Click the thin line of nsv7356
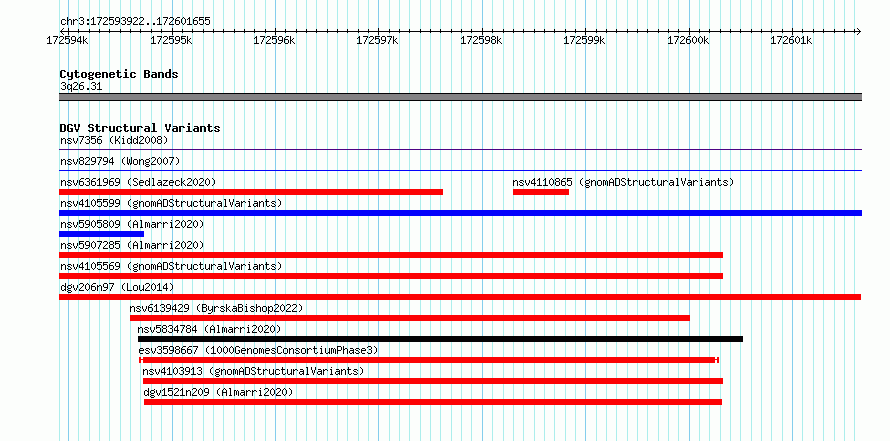This screenshot has width=890, height=441. click(460, 150)
